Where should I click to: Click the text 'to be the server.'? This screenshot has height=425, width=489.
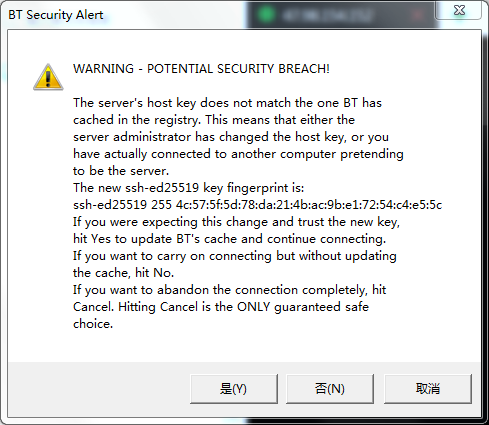[x=121, y=171]
